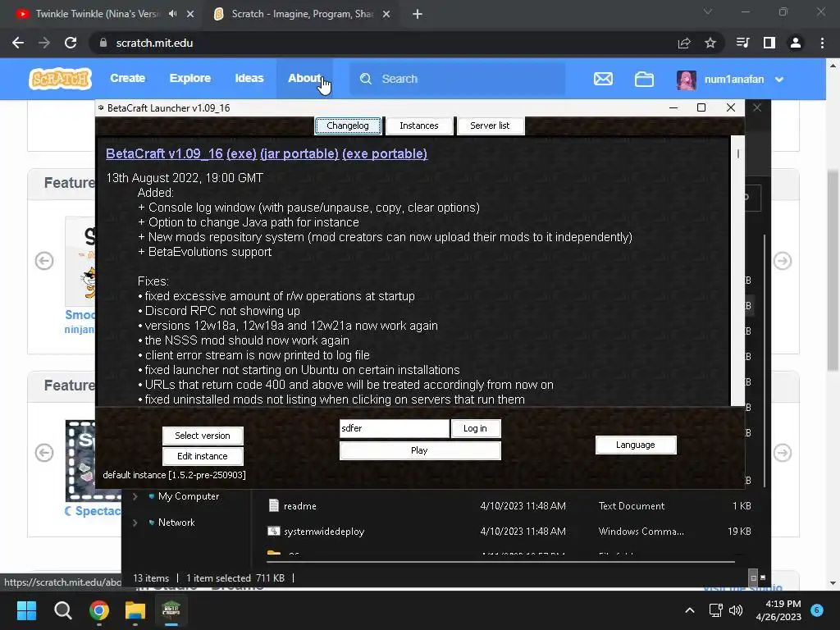
Task: Click the BetaCraft taskbar icon
Action: 171,610
